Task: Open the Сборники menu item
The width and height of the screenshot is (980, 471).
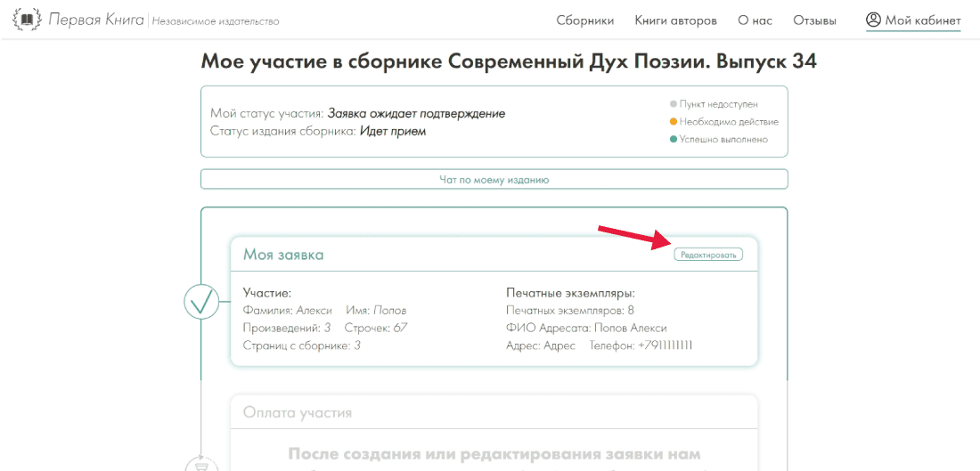Action: (x=584, y=20)
